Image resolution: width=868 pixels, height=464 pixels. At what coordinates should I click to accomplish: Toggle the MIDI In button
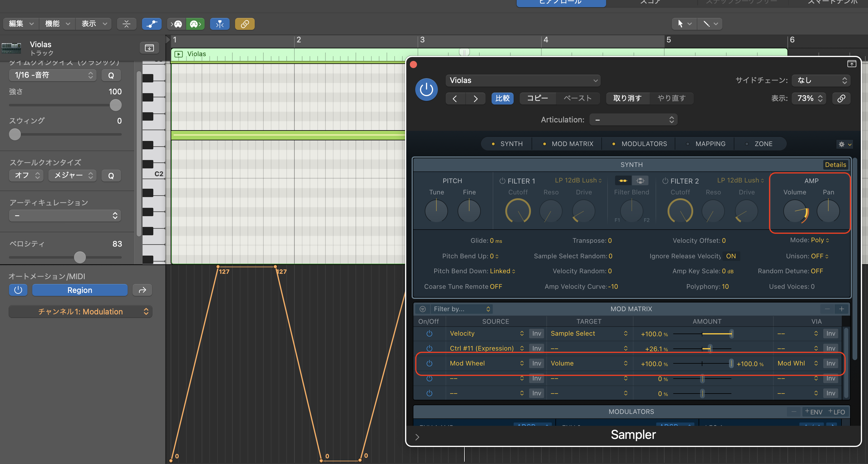176,24
